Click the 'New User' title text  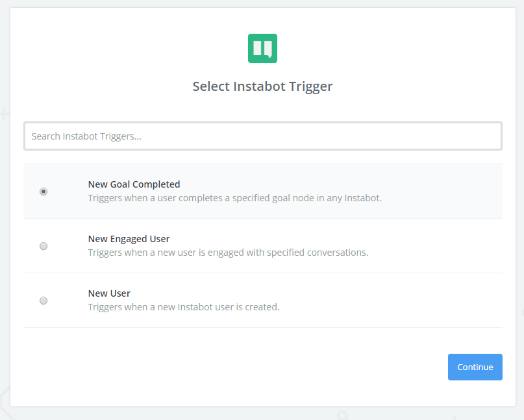click(109, 293)
